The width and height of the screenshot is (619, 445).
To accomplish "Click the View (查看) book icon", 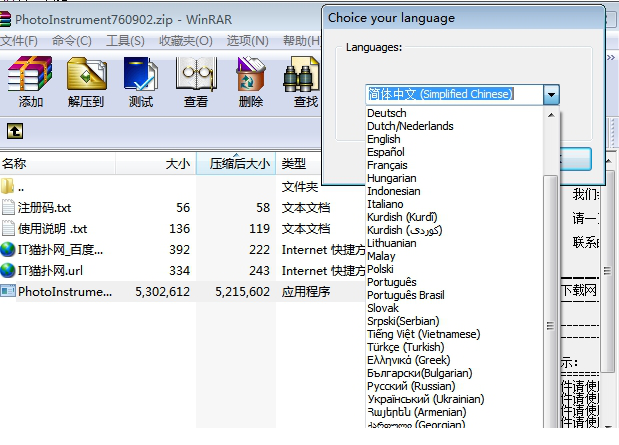I will pos(196,74).
